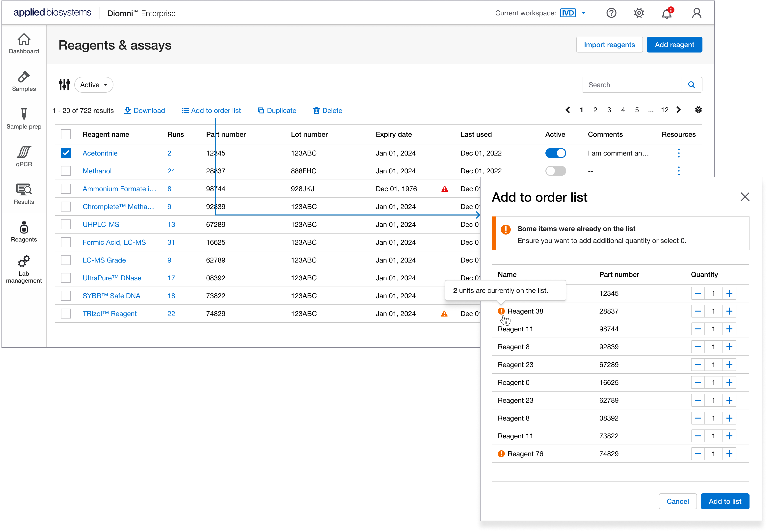
Task: Click quantity value for Reagent 0
Action: 713,382
